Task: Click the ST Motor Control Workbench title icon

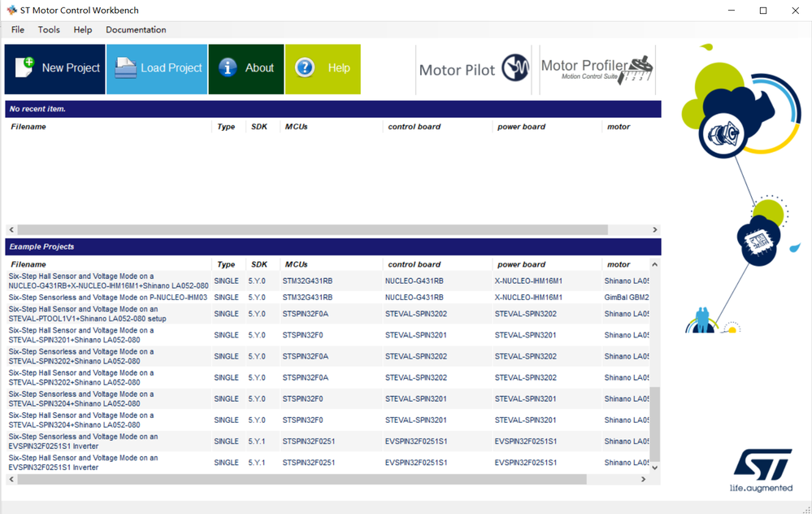Action: (11, 10)
